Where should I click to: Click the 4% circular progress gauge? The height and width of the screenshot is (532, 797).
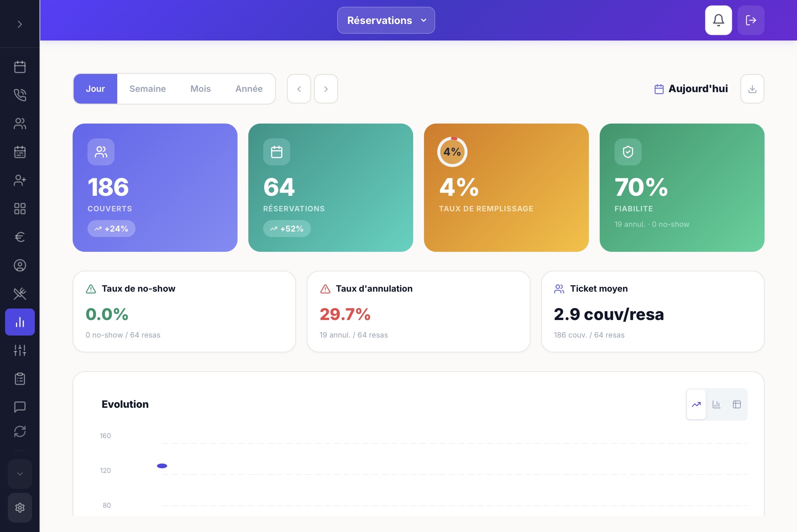(x=452, y=152)
